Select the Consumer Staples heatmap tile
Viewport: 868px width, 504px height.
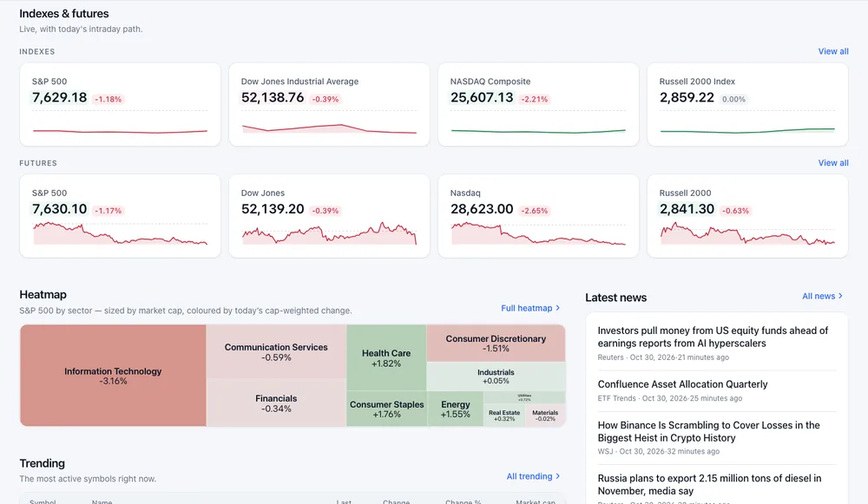pos(387,409)
